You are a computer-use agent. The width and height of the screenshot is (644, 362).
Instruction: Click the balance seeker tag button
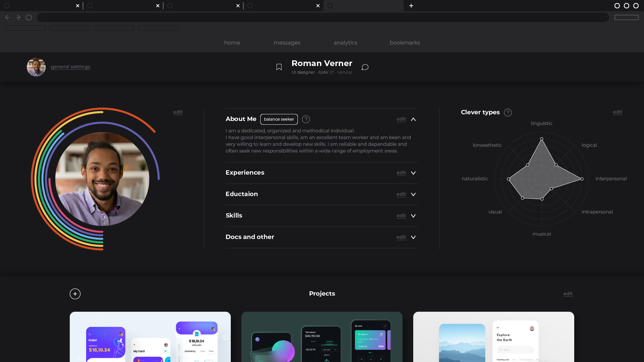[x=279, y=119]
